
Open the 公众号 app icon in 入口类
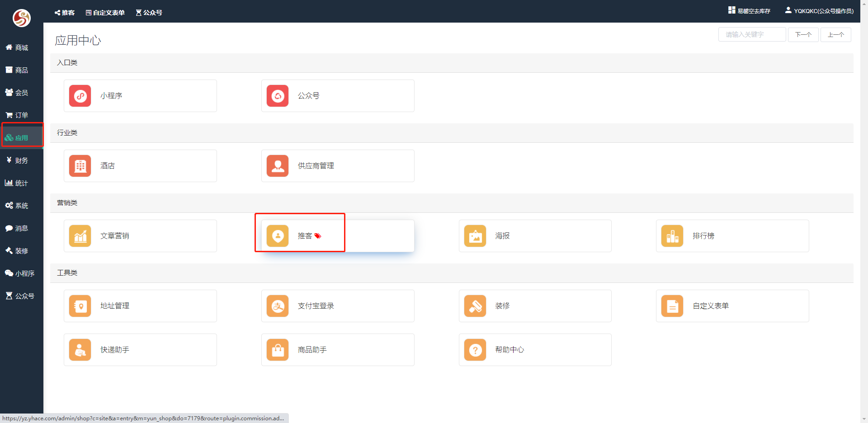coord(278,96)
